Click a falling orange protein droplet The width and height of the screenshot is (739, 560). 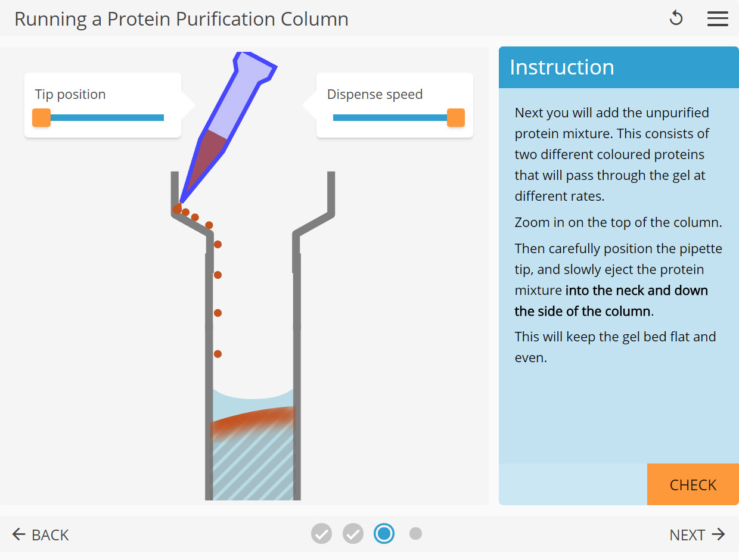click(218, 275)
